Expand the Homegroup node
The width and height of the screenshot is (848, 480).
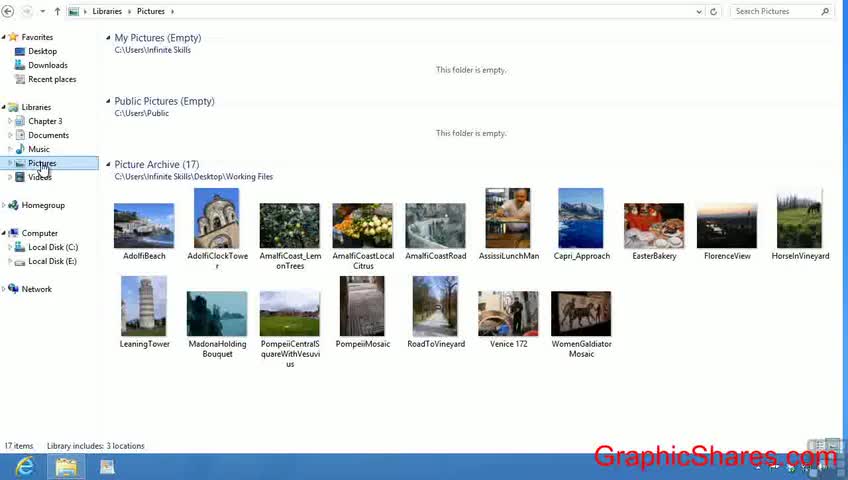click(x=4, y=205)
